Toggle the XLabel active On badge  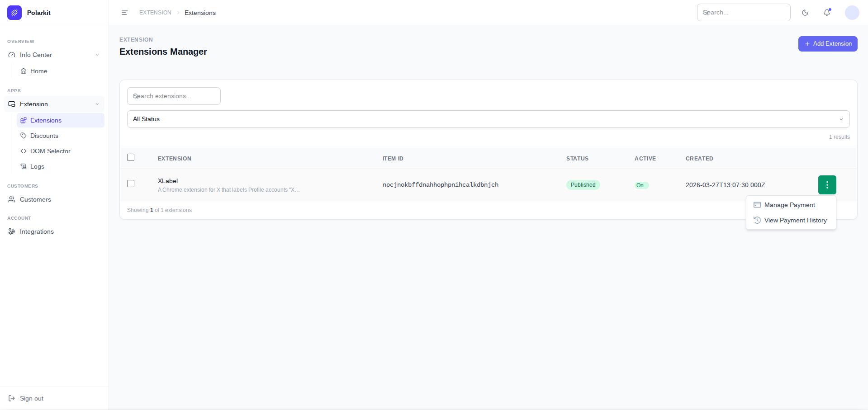coord(641,185)
